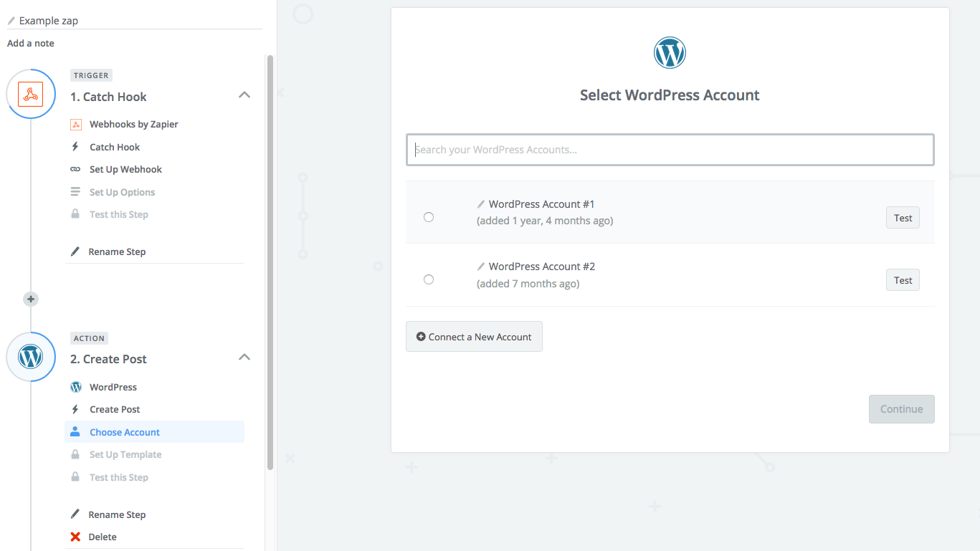Click Add a note link
The width and height of the screenshot is (980, 551).
(31, 43)
